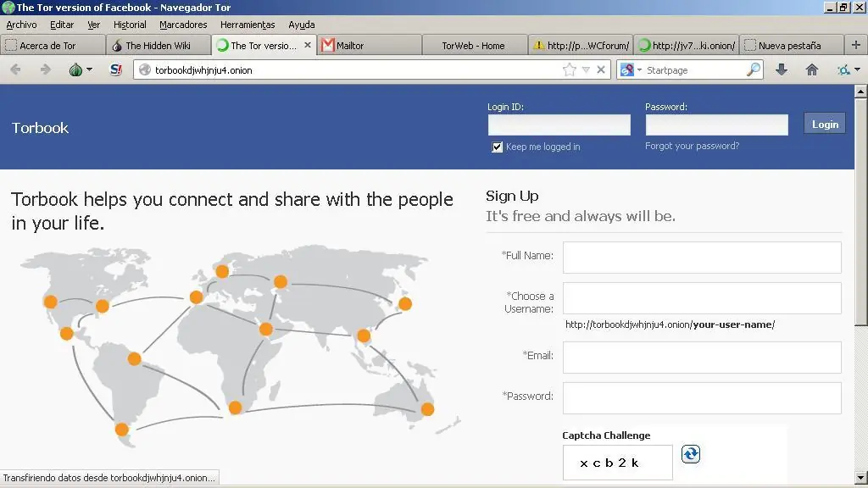868x488 pixels.
Task: Expand the Tor onion button dropdown arrow
Action: pyautogui.click(x=89, y=69)
